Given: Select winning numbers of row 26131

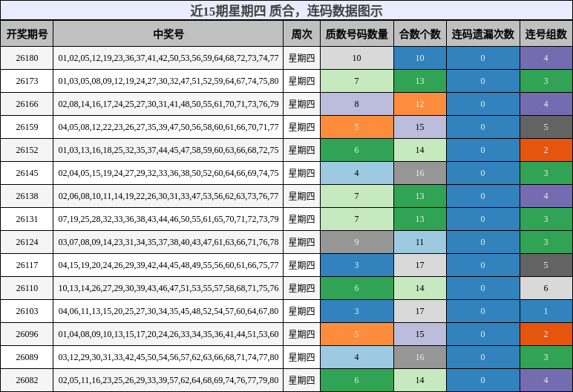Looking at the screenshot, I should [168, 219].
